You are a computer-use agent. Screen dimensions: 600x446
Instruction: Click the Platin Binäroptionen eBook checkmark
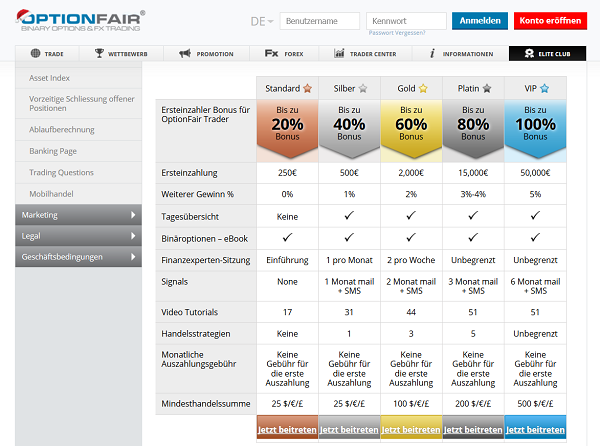point(473,238)
